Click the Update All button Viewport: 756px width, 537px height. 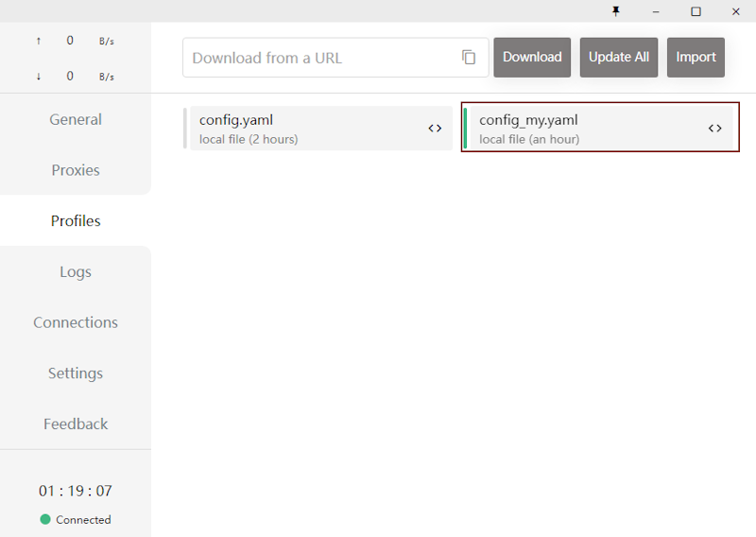(x=619, y=58)
